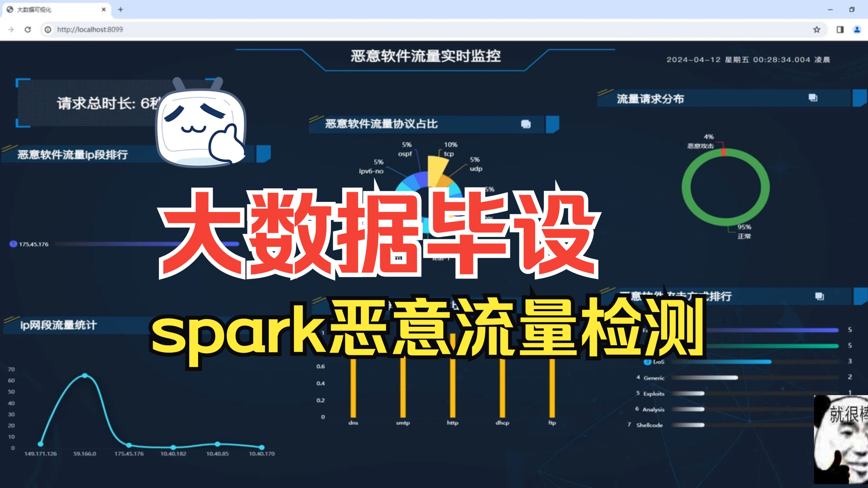
Task: Bookmark this page with the star icon
Action: (x=816, y=30)
